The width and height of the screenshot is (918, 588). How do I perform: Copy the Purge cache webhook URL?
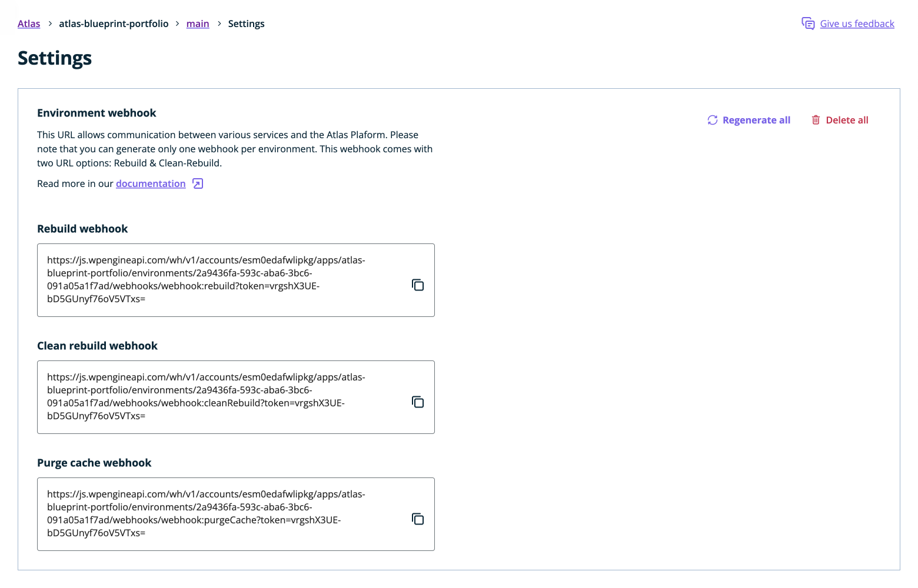(x=418, y=519)
